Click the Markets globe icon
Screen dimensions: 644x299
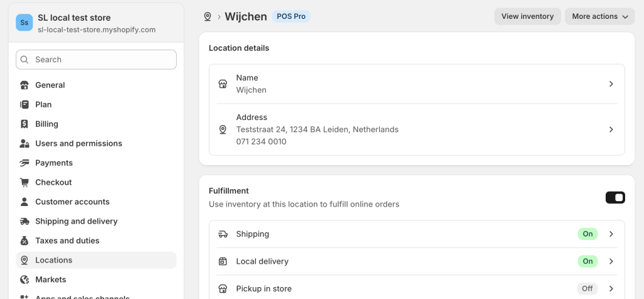[x=25, y=280]
